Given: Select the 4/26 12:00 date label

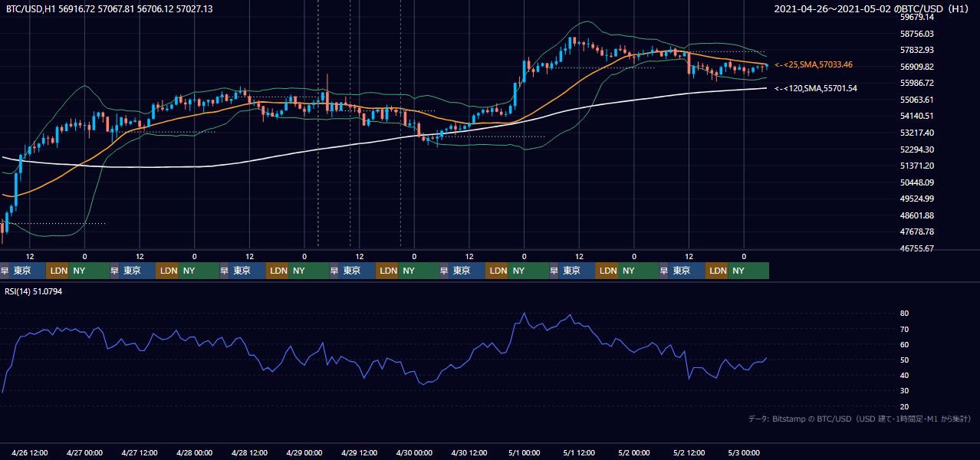Looking at the screenshot, I should click(31, 452).
